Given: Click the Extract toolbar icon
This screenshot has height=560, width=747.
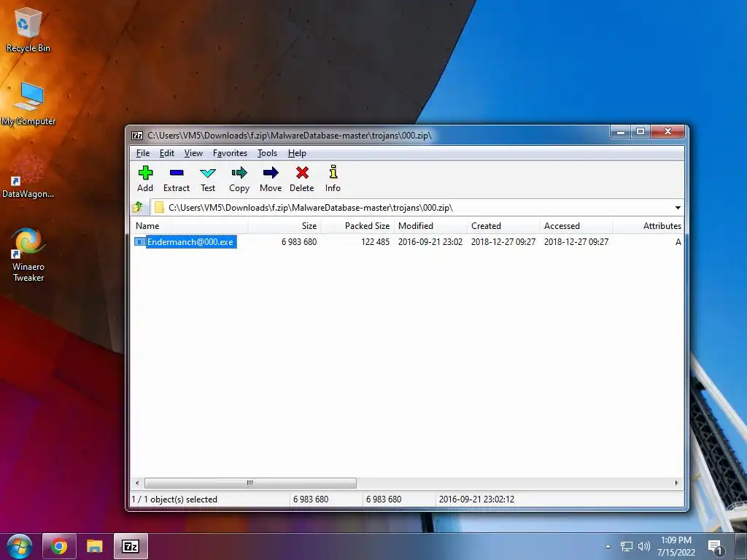Looking at the screenshot, I should [177, 179].
